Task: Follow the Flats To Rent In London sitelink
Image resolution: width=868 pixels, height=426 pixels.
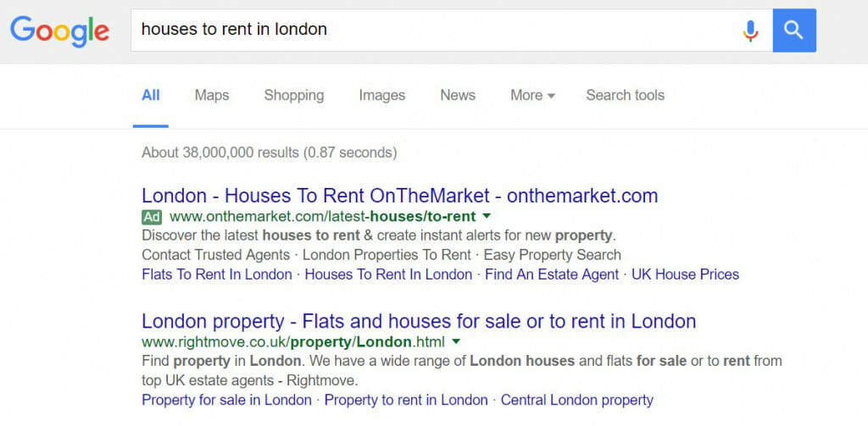Action: pyautogui.click(x=217, y=274)
